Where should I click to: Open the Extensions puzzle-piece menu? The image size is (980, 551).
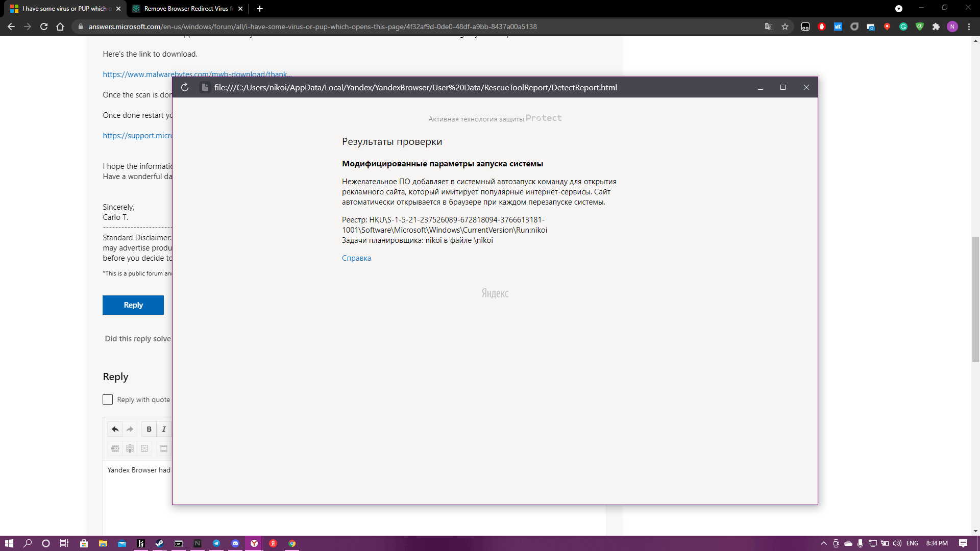936,27
